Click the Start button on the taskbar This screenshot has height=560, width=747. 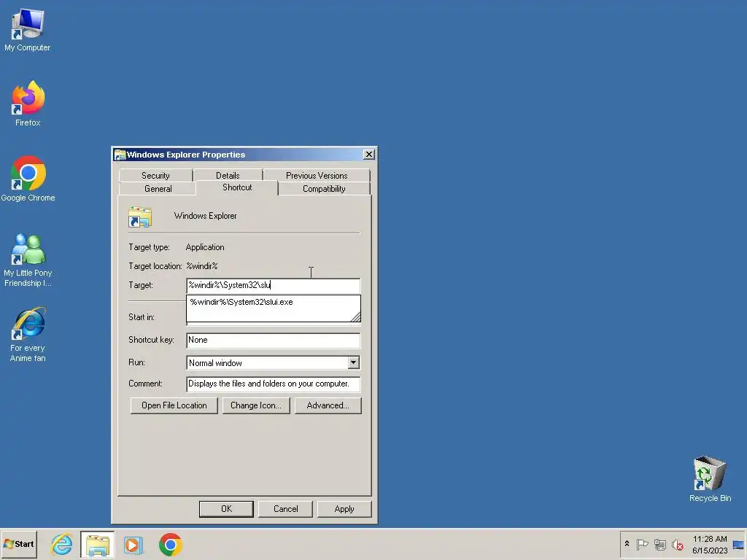point(19,544)
